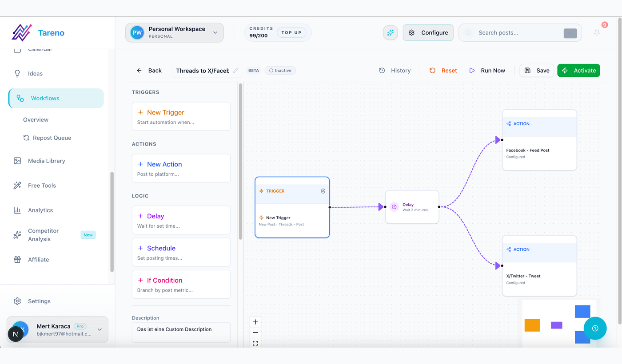
Task: Click the TOP UP credits button
Action: (291, 32)
